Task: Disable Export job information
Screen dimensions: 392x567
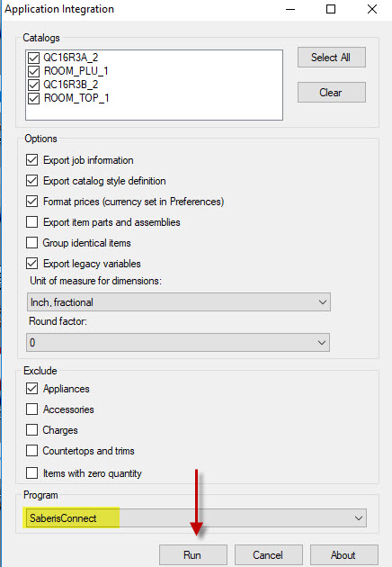Action: click(31, 160)
